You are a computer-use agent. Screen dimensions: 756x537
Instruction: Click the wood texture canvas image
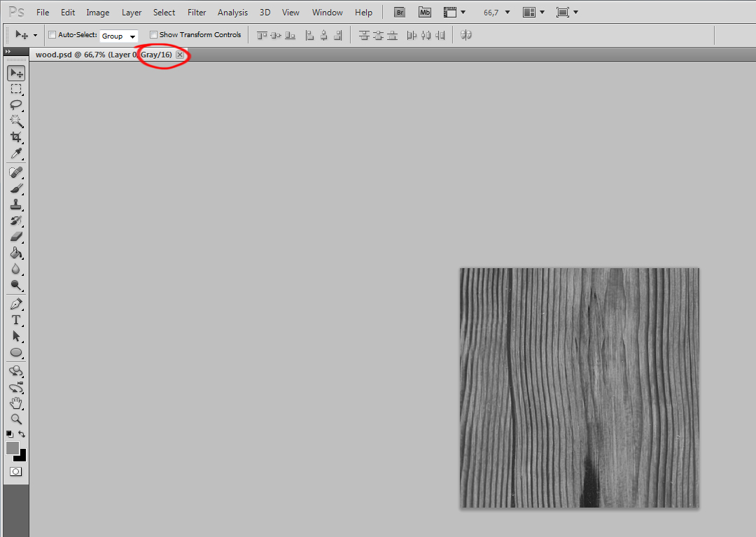(x=579, y=388)
